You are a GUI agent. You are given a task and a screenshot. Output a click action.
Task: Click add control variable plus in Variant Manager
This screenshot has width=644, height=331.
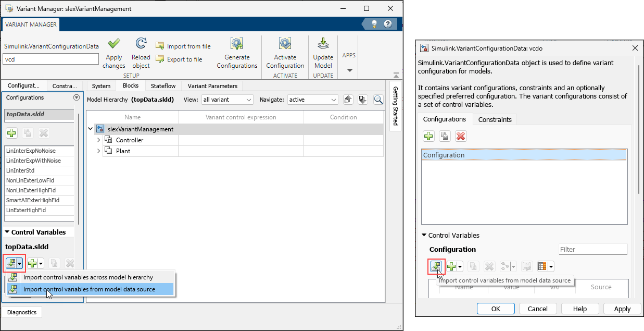coord(32,264)
